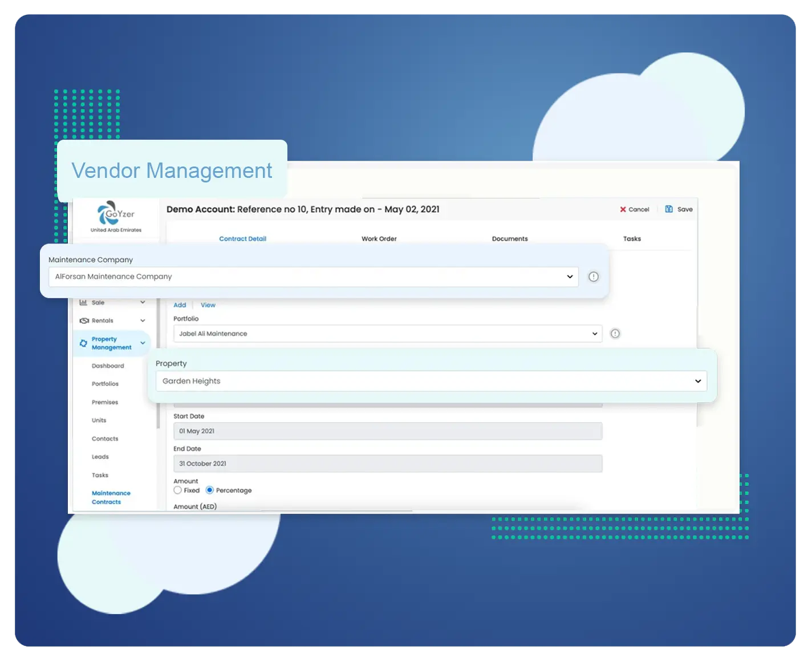Collapse the Property Management menu chevron
The image size is (812, 666).
point(143,343)
